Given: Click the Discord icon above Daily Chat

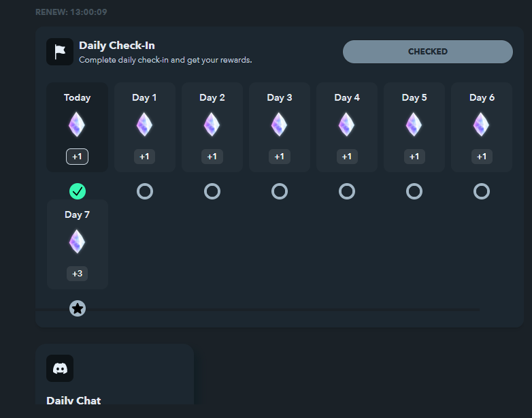Looking at the screenshot, I should point(60,368).
